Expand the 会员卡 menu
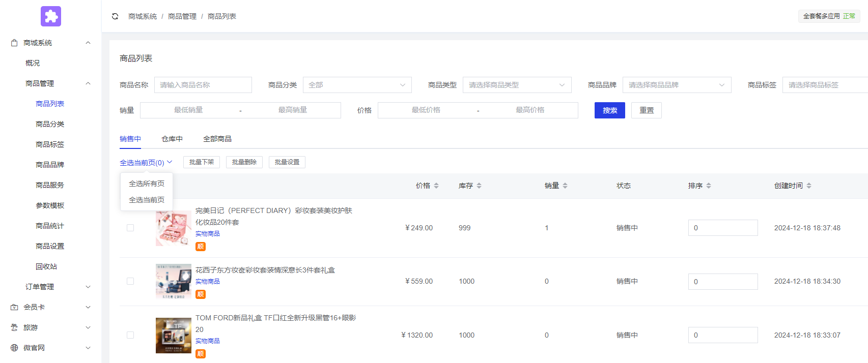This screenshot has width=868, height=363. tap(88, 307)
